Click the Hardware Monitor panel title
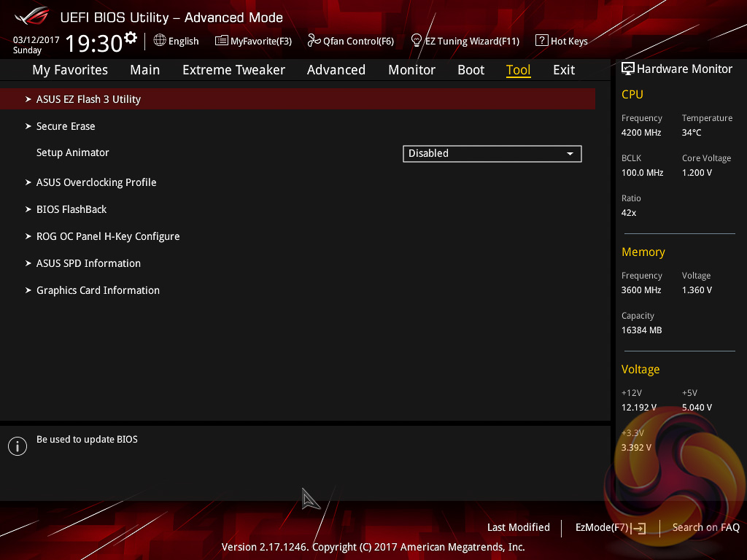Viewport: 747px width, 560px height. point(684,69)
